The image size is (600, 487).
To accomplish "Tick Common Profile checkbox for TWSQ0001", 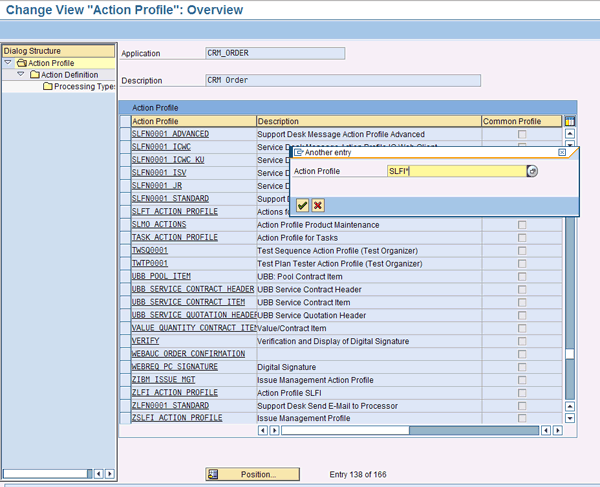I will click(522, 251).
